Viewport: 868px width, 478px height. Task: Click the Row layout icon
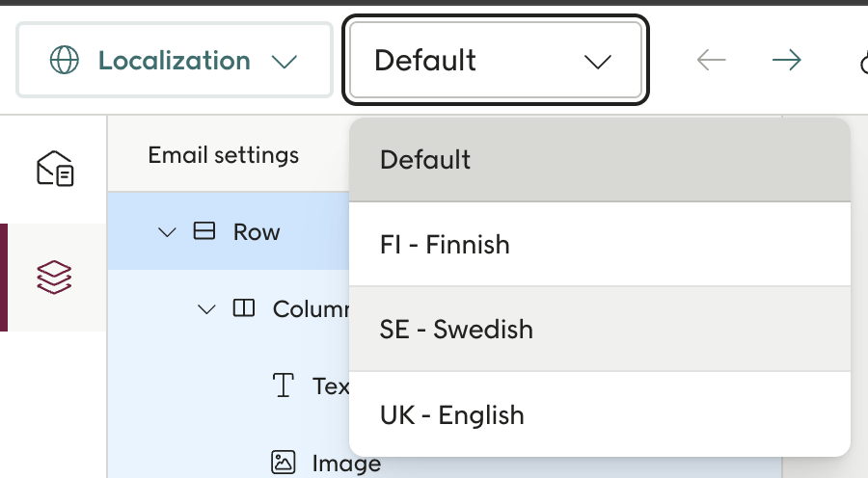(x=203, y=232)
